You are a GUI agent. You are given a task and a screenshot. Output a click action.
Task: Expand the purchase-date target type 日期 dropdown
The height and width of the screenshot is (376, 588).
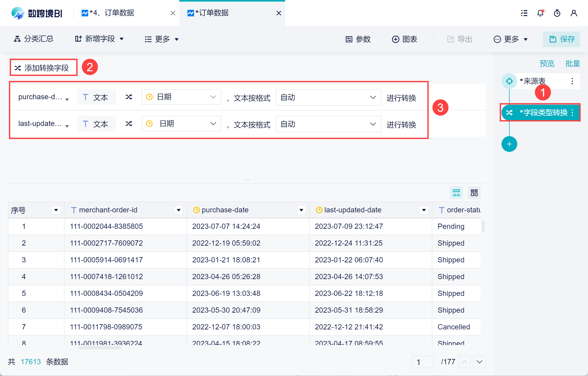pos(181,97)
